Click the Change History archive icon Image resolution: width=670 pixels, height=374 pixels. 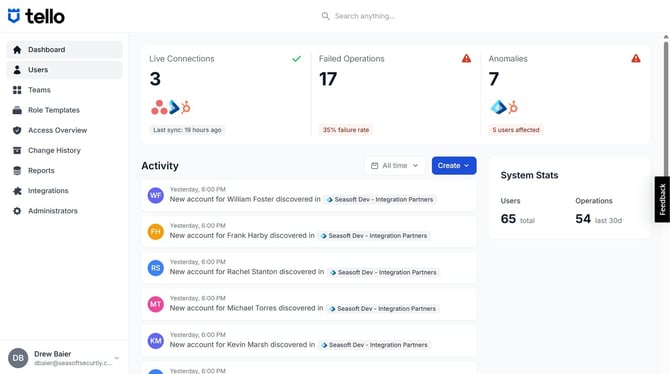pos(17,150)
